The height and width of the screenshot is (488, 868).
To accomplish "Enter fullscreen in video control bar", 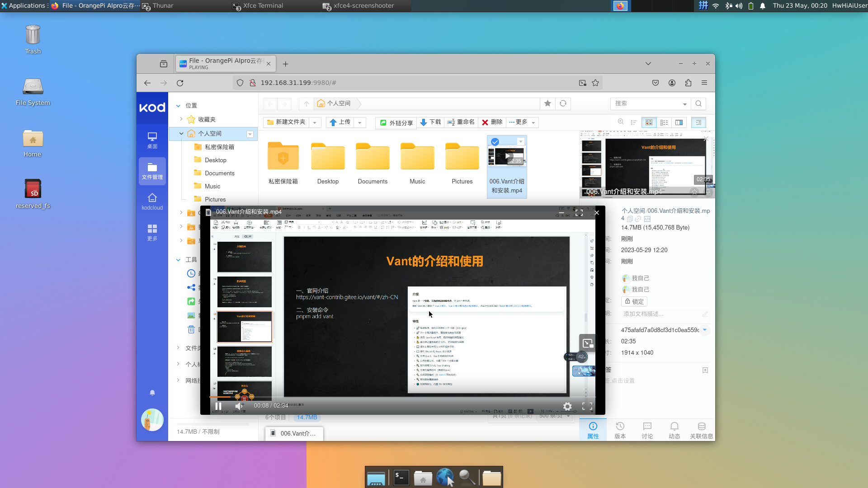I will (x=587, y=406).
